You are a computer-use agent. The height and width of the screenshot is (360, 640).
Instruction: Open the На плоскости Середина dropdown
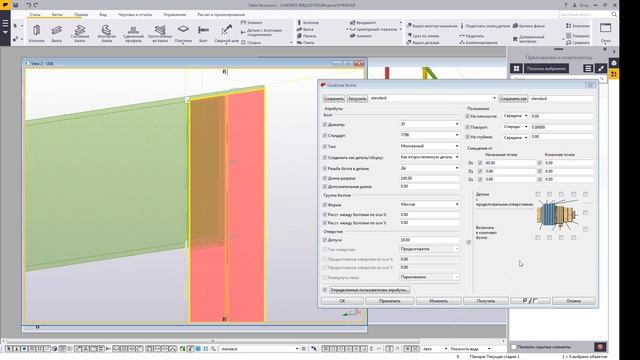[x=515, y=116]
